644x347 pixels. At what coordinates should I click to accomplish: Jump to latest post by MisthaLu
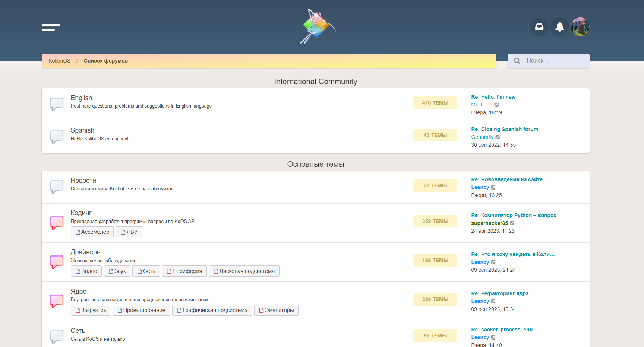pos(496,105)
